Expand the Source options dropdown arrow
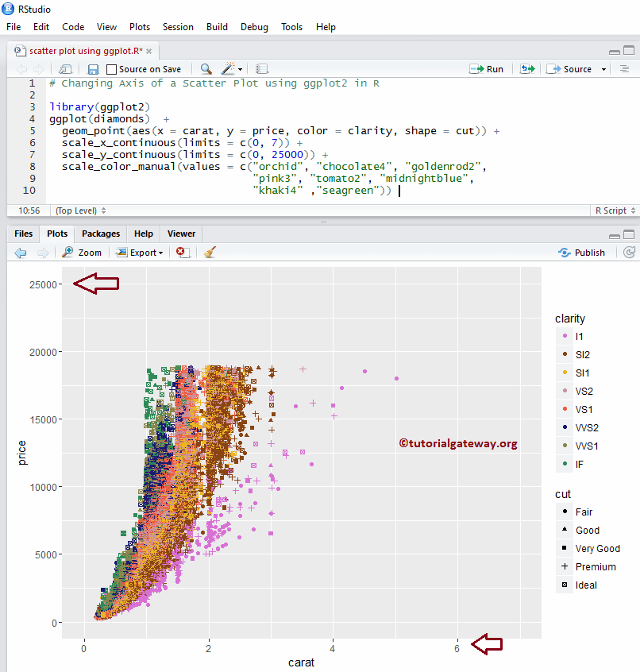 coord(603,69)
